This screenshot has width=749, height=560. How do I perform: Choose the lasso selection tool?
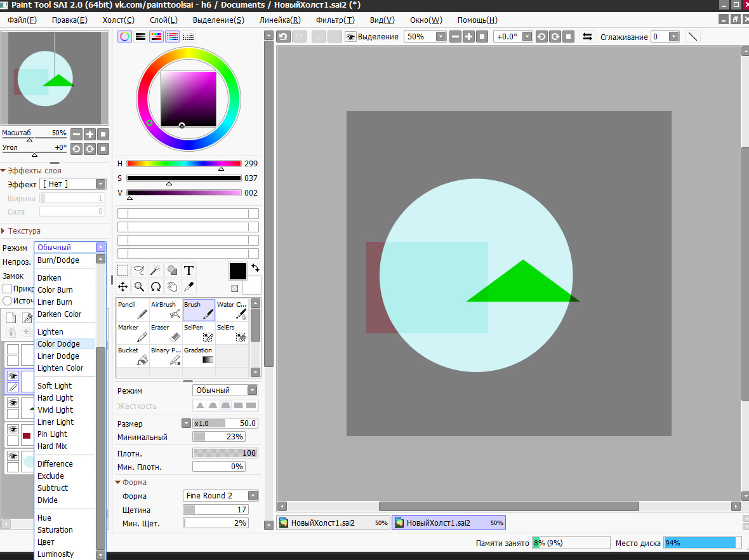(x=139, y=270)
